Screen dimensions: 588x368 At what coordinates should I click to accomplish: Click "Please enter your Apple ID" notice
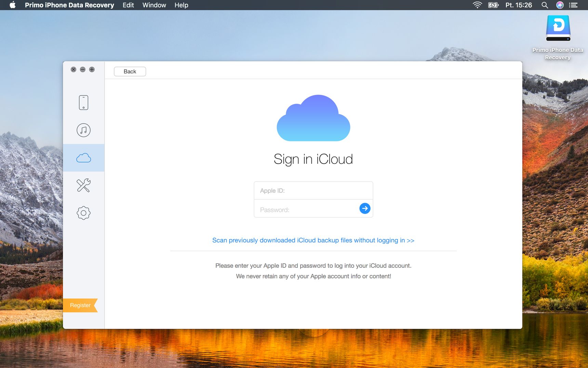click(x=313, y=266)
